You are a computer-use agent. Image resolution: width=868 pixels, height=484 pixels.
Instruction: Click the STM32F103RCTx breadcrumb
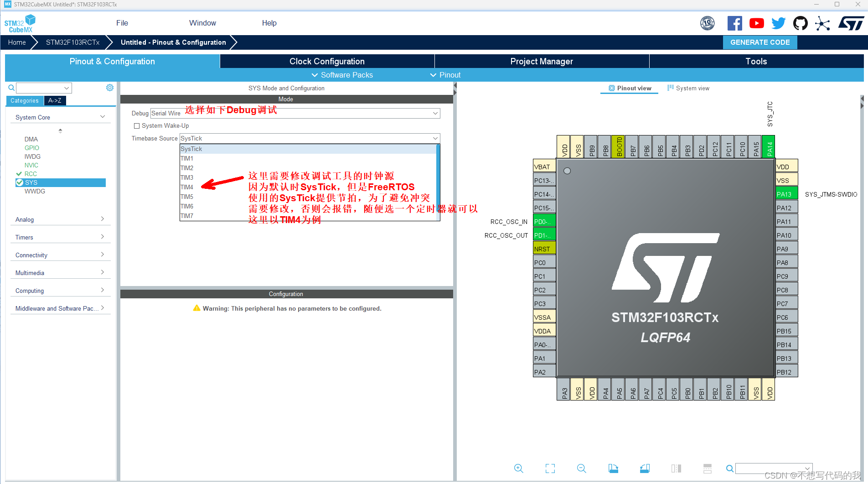pyautogui.click(x=72, y=42)
